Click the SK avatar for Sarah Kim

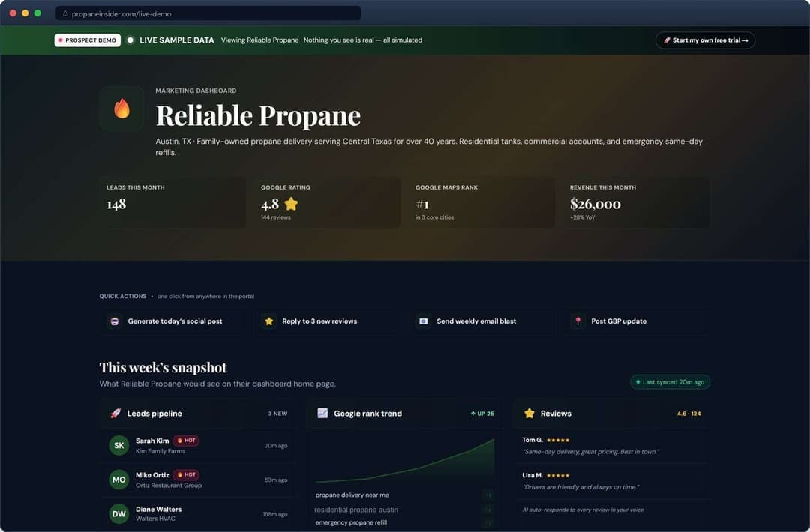pos(118,445)
